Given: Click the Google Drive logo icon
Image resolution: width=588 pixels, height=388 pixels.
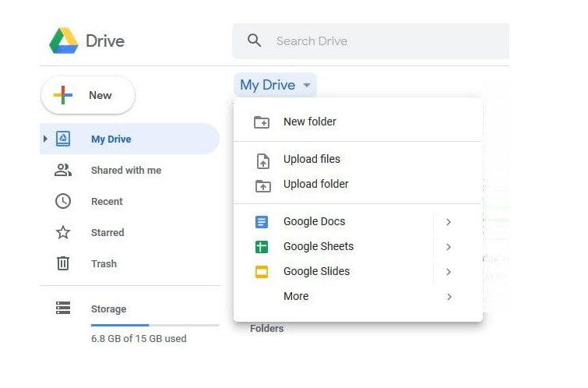Looking at the screenshot, I should point(64,41).
